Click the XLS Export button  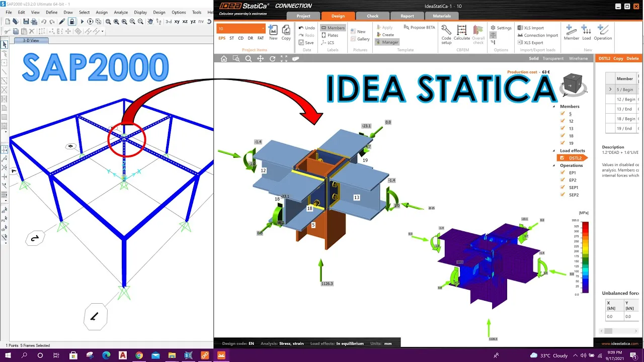[x=530, y=43]
